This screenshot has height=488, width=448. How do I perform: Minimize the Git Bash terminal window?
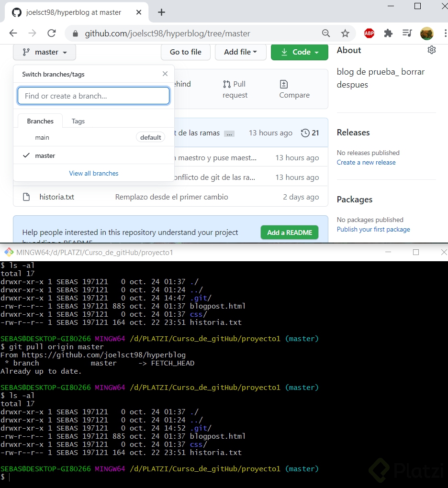pos(388,252)
